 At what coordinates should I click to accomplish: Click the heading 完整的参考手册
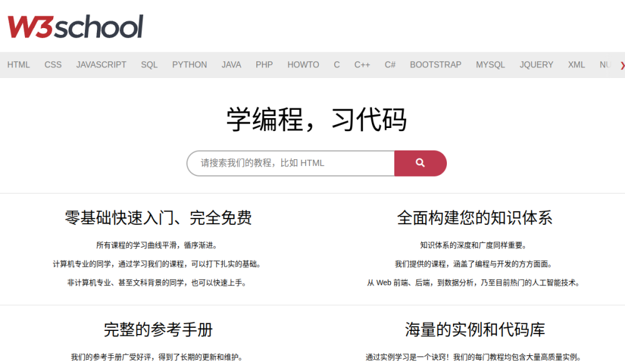tap(158, 330)
